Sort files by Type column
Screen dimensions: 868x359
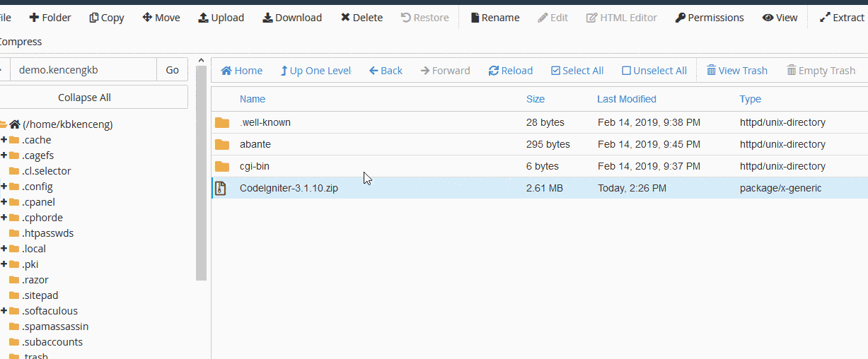(x=751, y=99)
